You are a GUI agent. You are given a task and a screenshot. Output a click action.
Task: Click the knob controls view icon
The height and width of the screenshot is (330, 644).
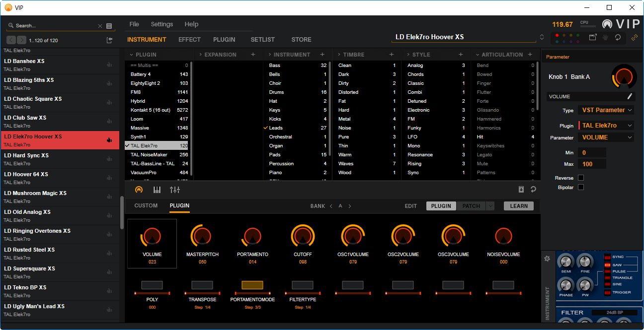tap(139, 190)
